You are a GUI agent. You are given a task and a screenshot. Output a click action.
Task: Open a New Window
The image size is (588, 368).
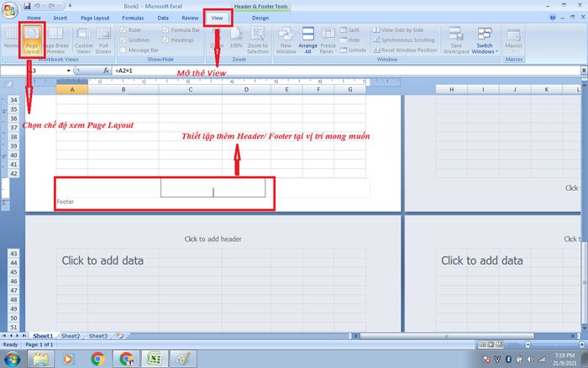[x=286, y=39]
